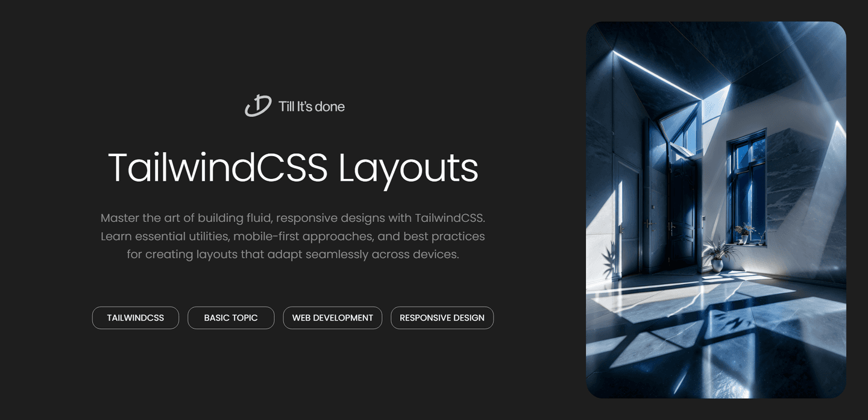Click the Till It's done brand name text

(x=311, y=106)
